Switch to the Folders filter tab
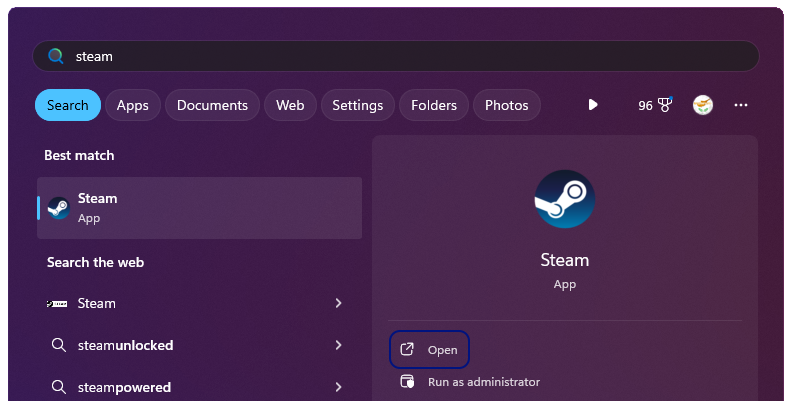 [434, 105]
